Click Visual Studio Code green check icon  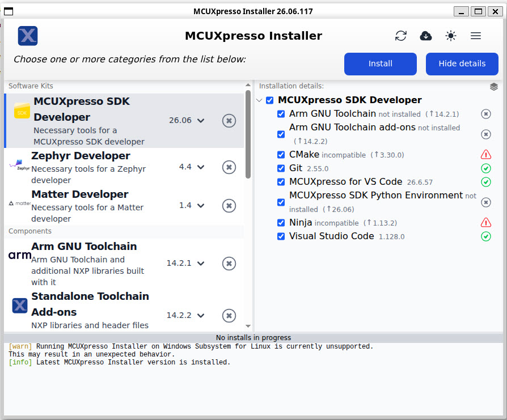(x=485, y=236)
